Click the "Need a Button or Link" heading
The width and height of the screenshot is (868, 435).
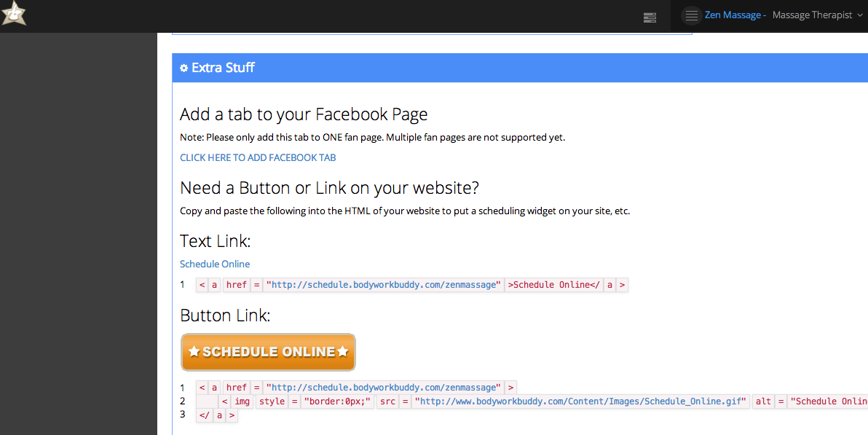(329, 188)
